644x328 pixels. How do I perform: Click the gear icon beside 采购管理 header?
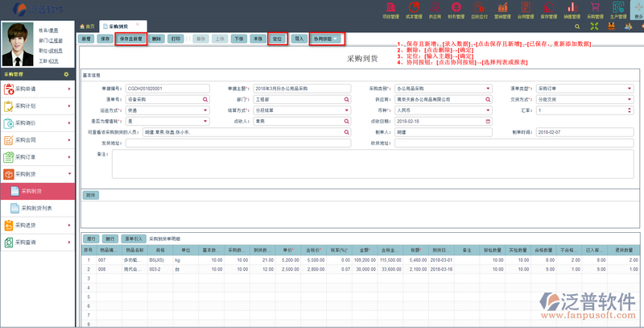tap(65, 73)
